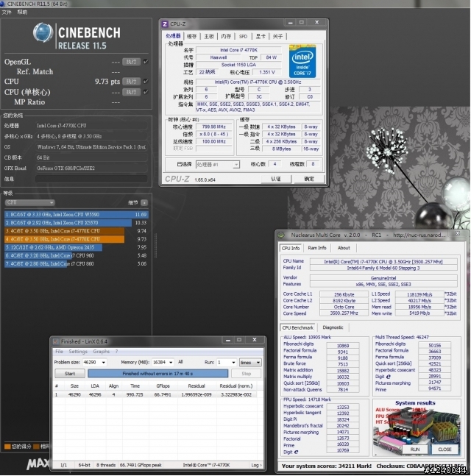The image size is (471, 476).
Task: Click the 66.7491 GFlops result cell in LinX
Action: pyautogui.click(x=163, y=395)
